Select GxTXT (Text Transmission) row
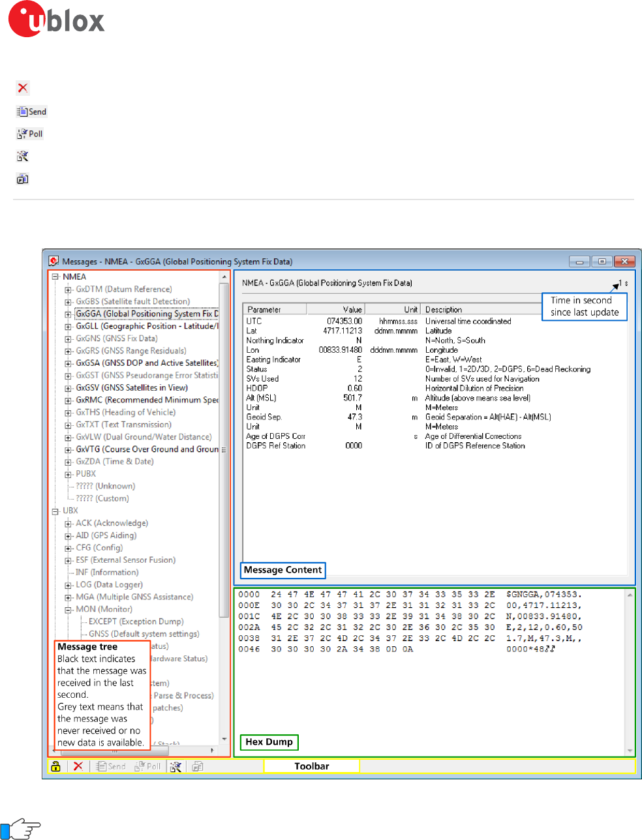The width and height of the screenshot is (642, 840). tap(124, 425)
